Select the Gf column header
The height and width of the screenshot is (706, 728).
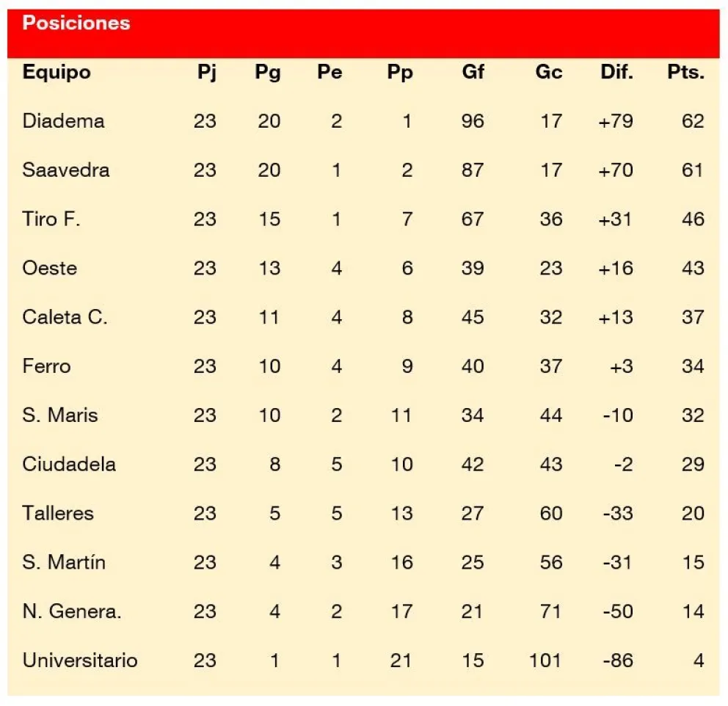click(x=473, y=72)
